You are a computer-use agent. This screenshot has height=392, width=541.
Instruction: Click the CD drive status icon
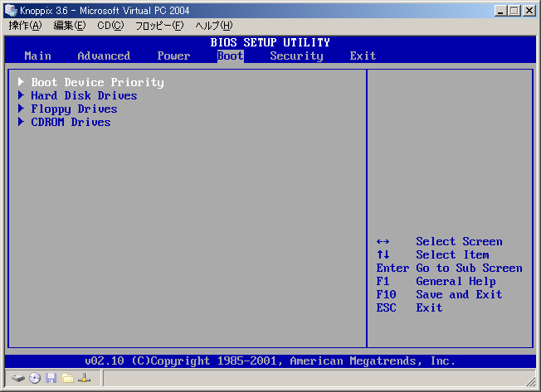pos(35,378)
